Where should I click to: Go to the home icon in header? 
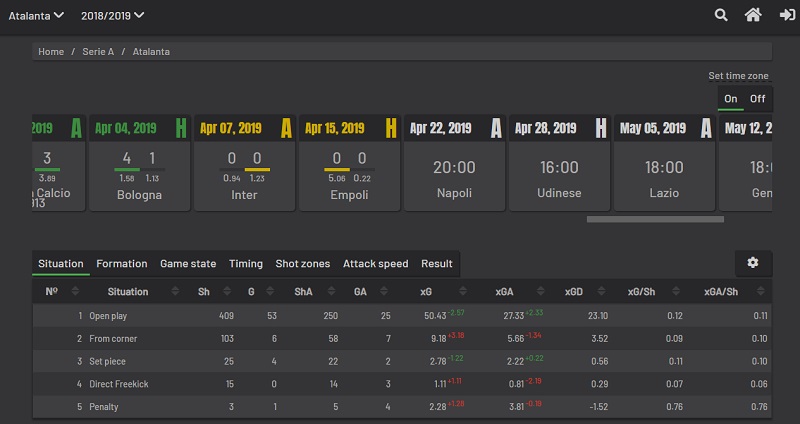(x=753, y=15)
